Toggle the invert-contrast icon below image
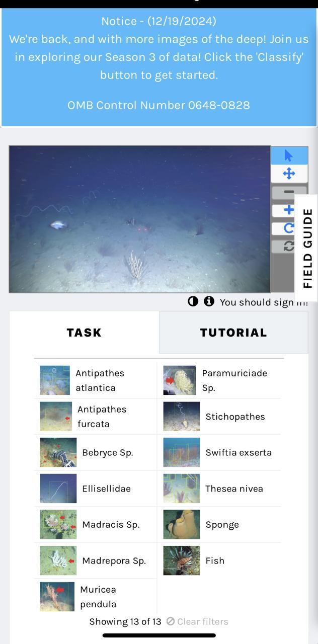This screenshot has width=318, height=644. coord(193,301)
